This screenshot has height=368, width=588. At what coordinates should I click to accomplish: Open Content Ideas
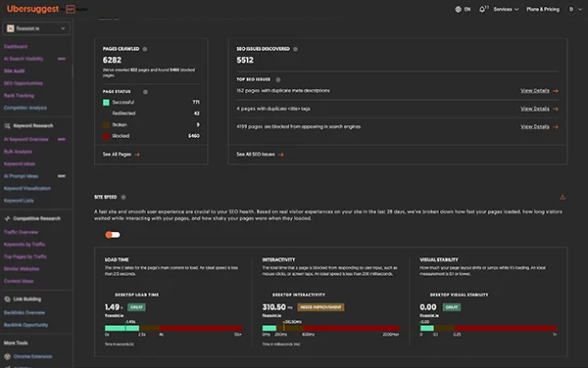click(x=19, y=281)
